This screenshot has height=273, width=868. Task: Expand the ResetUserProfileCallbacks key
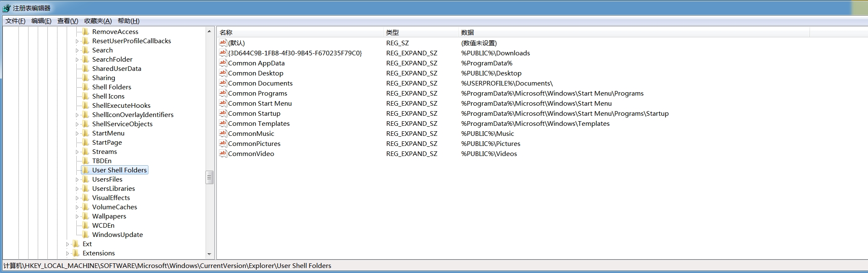click(77, 41)
